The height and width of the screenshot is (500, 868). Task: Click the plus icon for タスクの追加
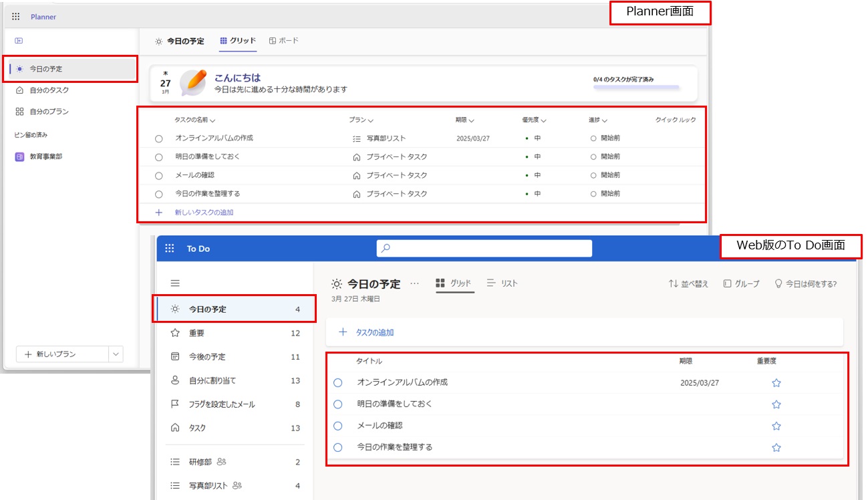[x=343, y=332]
